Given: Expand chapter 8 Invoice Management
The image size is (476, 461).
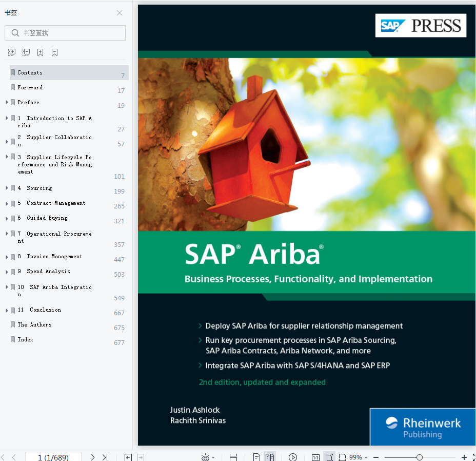Looking at the screenshot, I should pos(7,257).
